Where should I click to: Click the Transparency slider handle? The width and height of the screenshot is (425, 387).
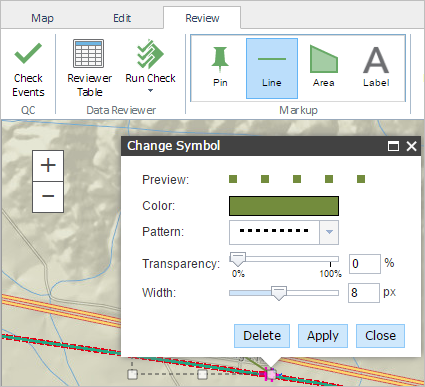point(238,259)
